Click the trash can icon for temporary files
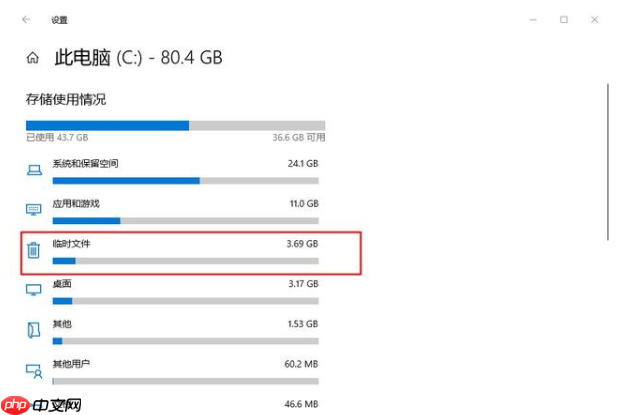The width and height of the screenshot is (619, 415). tap(34, 250)
